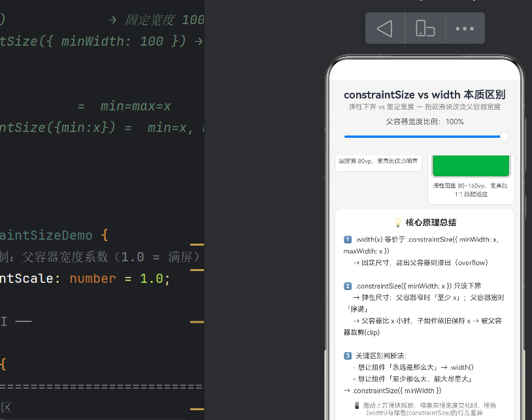Click the '核心原理总结' heading

[x=431, y=222]
